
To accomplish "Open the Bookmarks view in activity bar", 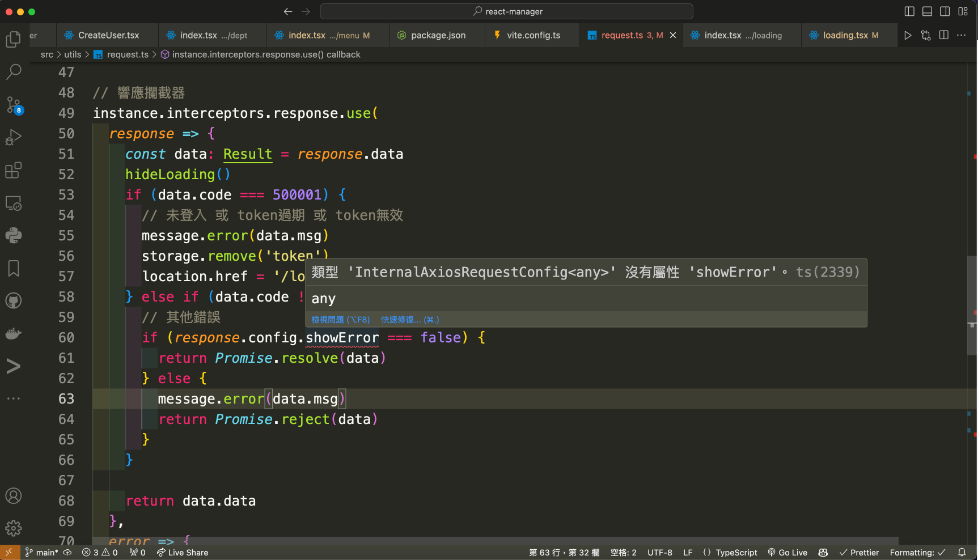I will [13, 268].
